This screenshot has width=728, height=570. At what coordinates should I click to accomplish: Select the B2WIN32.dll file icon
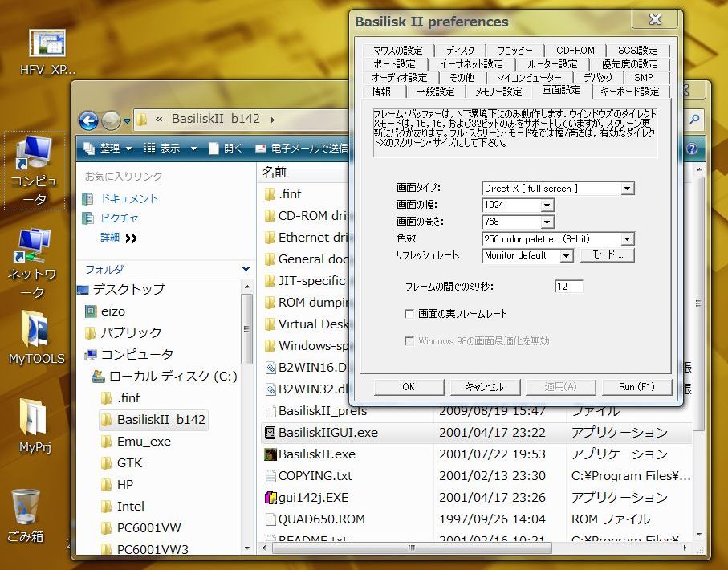pos(270,389)
